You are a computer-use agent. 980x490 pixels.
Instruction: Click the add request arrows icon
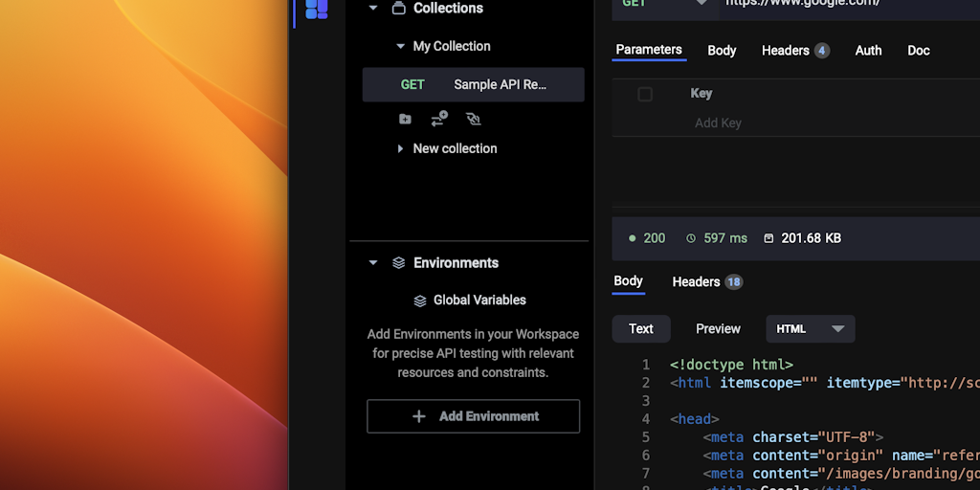click(439, 120)
